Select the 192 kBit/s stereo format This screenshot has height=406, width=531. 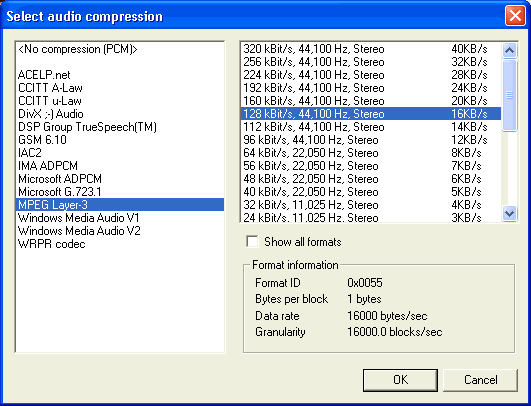[371, 88]
